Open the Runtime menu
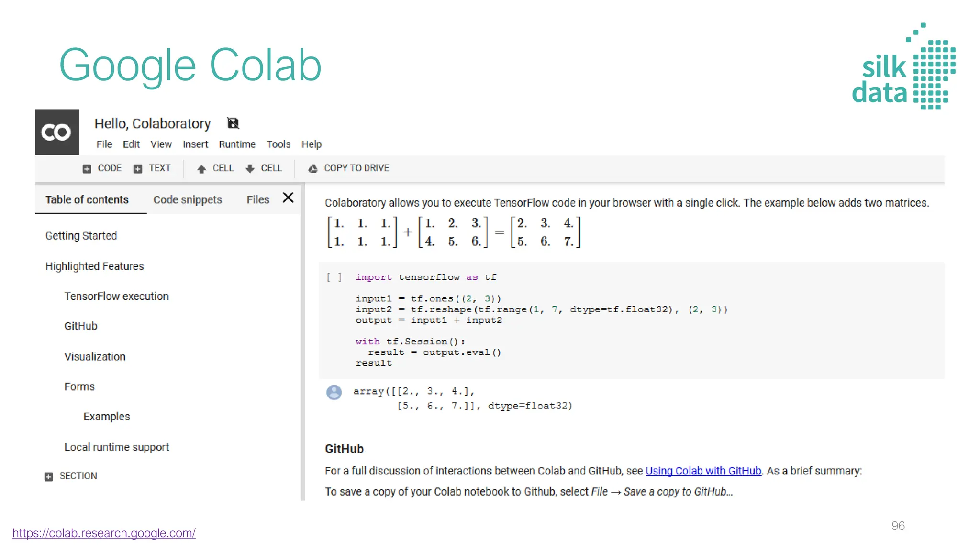The height and width of the screenshot is (551, 980). point(237,144)
